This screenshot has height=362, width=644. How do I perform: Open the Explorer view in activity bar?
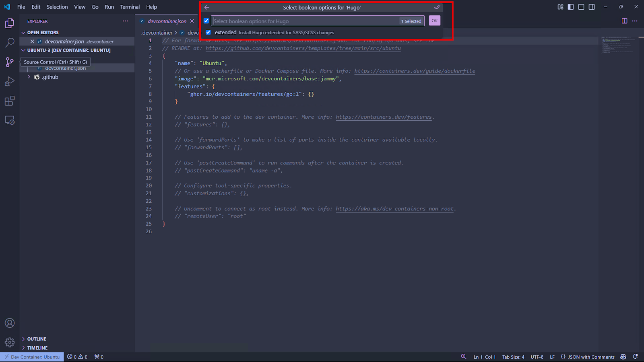[10, 23]
